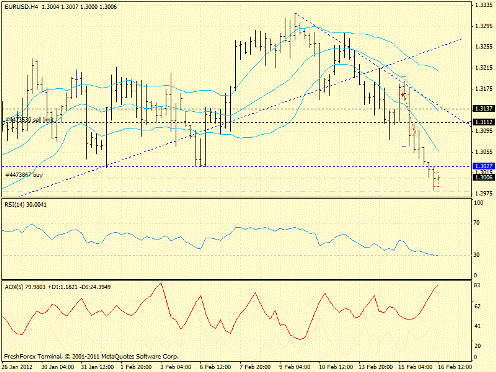Click the 6 Feb 12:00 time label
496x372 pixels.
[216, 367]
